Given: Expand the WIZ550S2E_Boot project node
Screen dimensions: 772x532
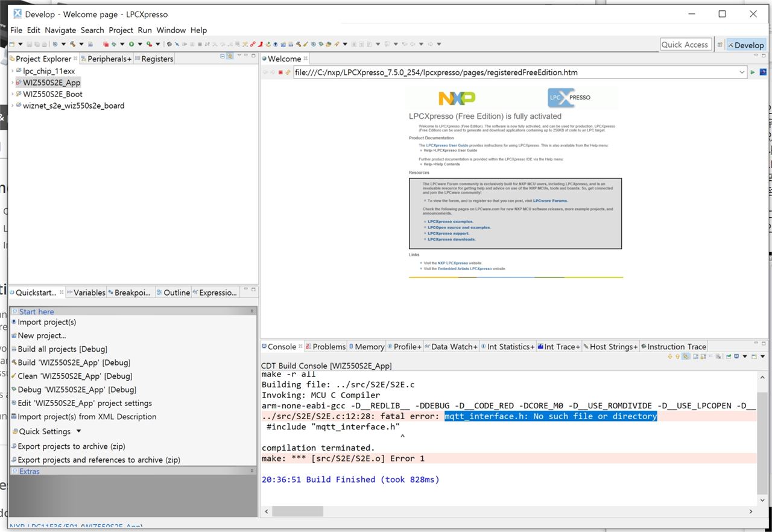Looking at the screenshot, I should 13,94.
